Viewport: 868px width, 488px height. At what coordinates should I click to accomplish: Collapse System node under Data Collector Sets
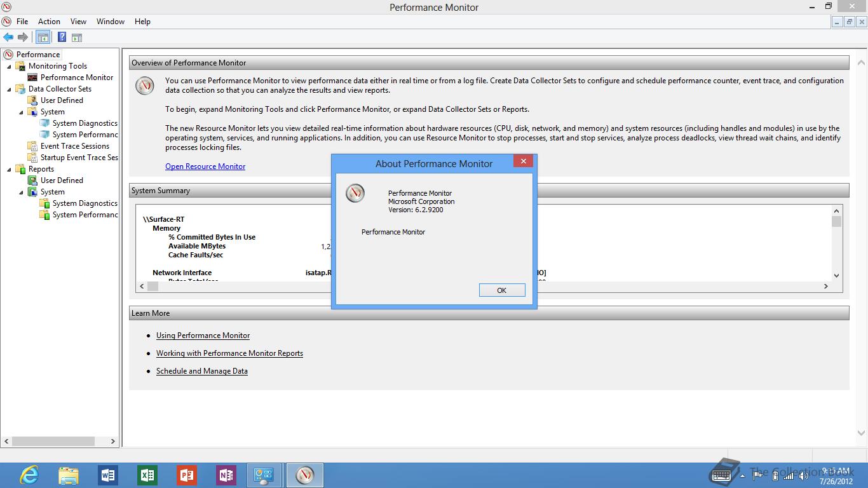(x=21, y=112)
